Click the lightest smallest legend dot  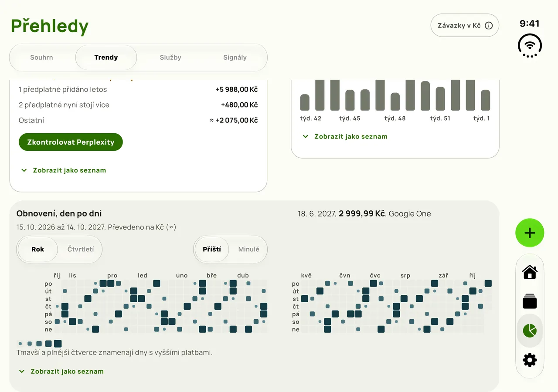click(x=20, y=344)
